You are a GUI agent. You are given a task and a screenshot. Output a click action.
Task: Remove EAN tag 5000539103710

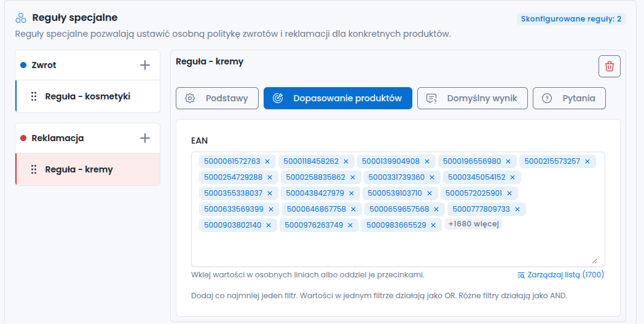pos(430,193)
